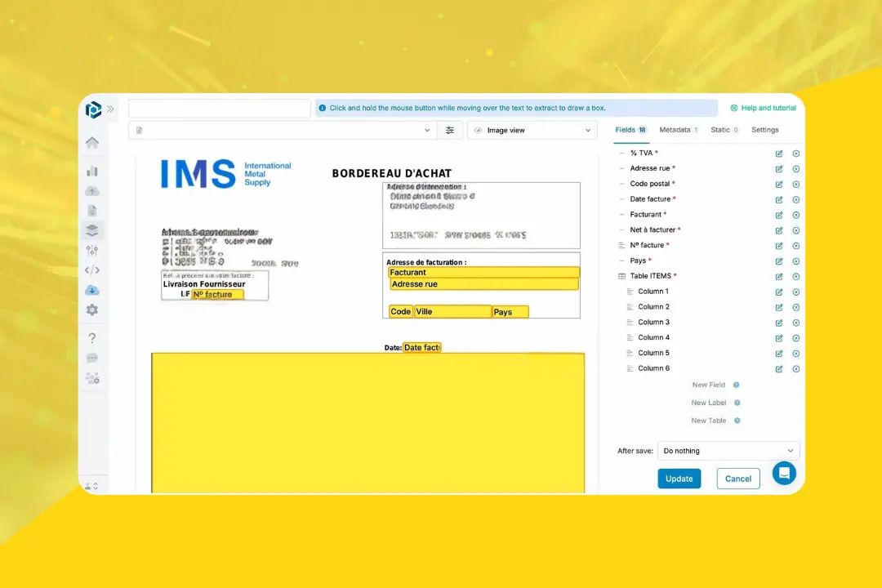
Task: Open the settings gear icon in sidebar
Action: (92, 310)
